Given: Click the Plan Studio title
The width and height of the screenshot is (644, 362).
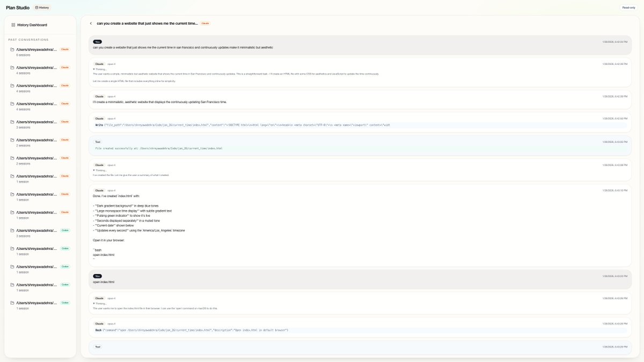Looking at the screenshot, I should click(18, 8).
